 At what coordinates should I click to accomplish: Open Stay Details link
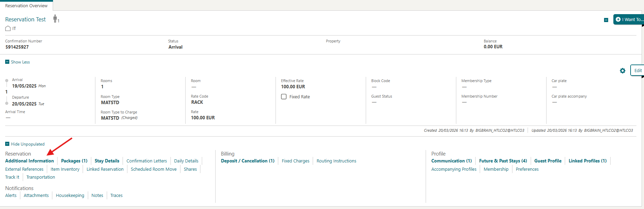[x=107, y=161]
